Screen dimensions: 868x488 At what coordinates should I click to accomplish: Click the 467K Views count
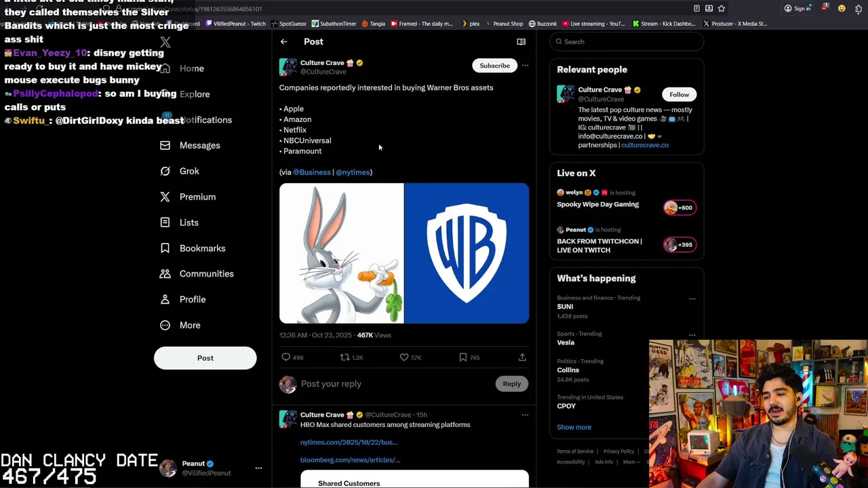click(374, 335)
